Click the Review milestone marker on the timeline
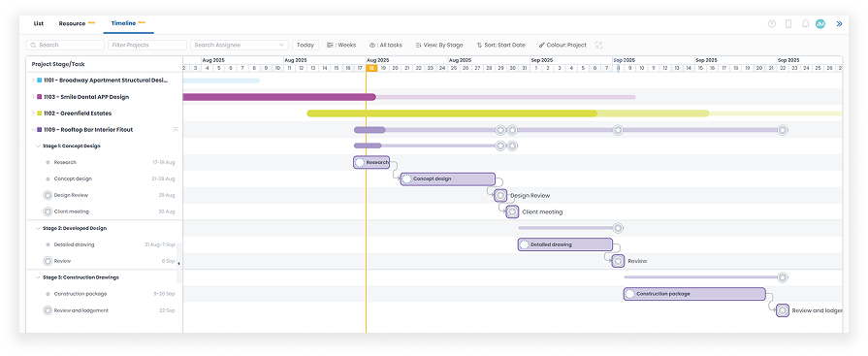 tap(619, 261)
